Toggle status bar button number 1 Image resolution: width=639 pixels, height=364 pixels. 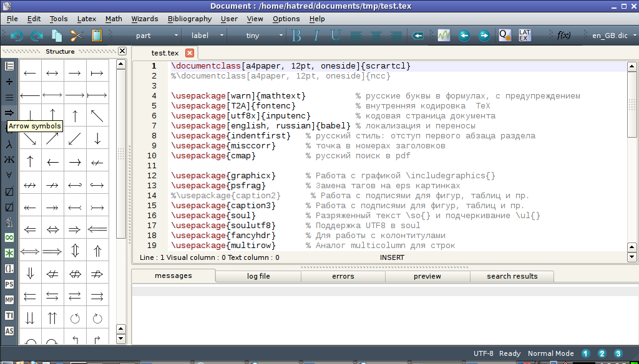coord(586,353)
